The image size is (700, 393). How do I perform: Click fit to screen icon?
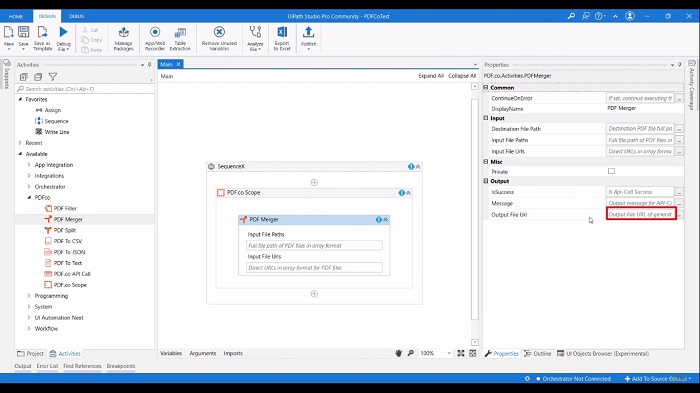[x=461, y=353]
